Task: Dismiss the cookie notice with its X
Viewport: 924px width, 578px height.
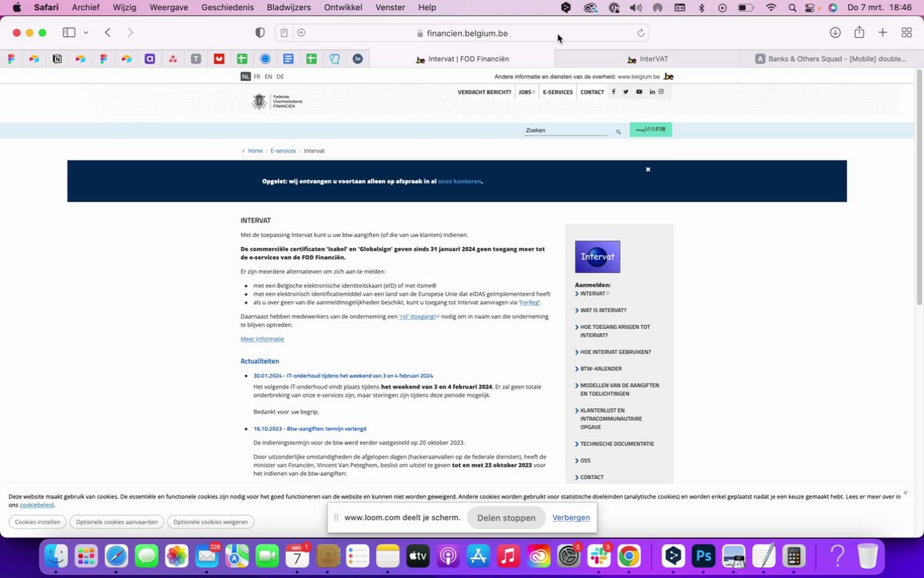Action: (905, 493)
